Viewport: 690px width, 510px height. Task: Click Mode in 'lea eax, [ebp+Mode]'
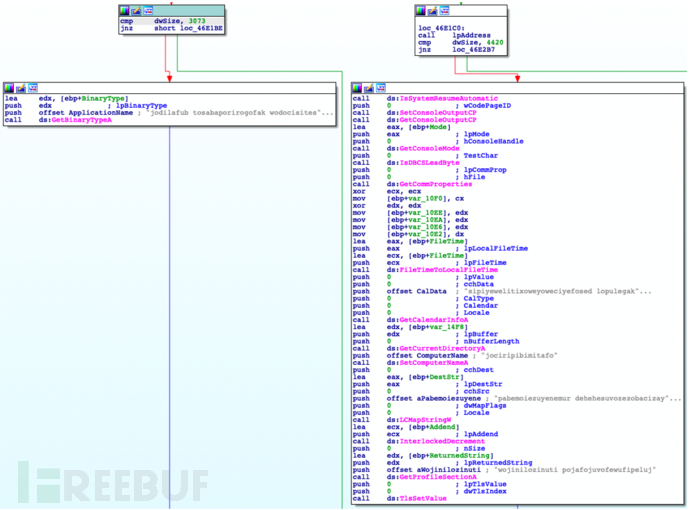tap(438, 127)
